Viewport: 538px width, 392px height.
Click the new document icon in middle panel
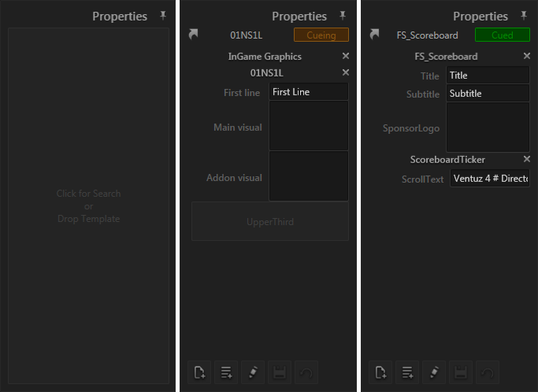(199, 372)
